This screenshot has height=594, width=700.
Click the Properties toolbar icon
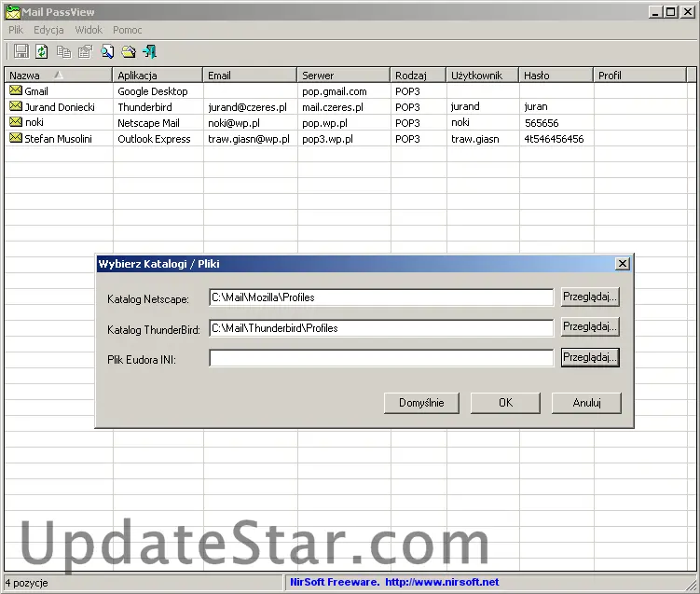pyautogui.click(x=85, y=52)
